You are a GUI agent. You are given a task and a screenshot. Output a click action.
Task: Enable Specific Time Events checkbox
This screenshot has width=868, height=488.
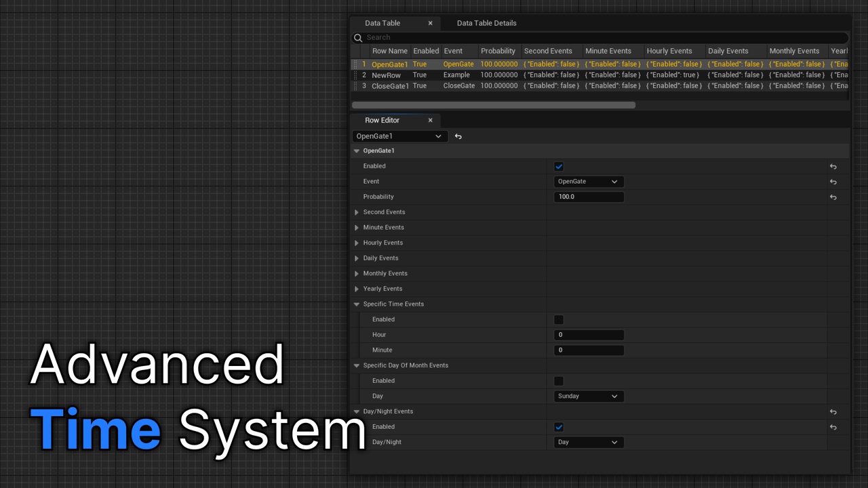click(559, 319)
